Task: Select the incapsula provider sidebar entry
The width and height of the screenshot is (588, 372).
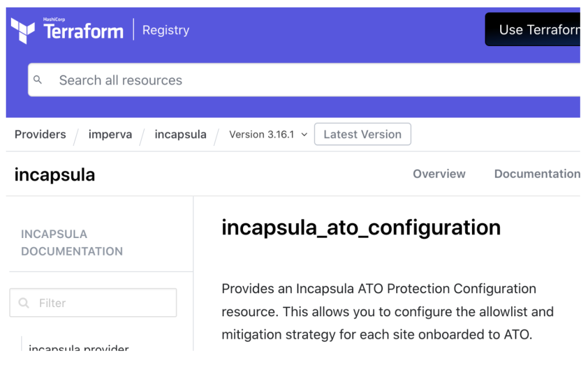Action: (79, 348)
